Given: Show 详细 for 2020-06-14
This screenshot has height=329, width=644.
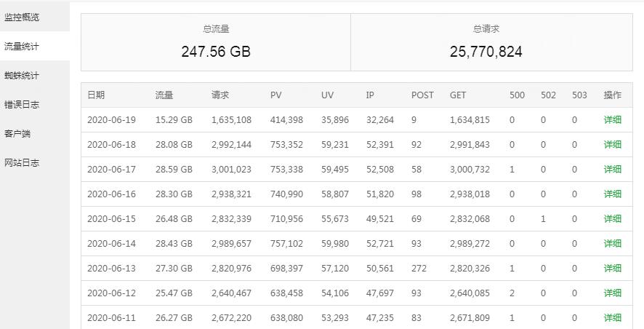Looking at the screenshot, I should click(612, 244).
